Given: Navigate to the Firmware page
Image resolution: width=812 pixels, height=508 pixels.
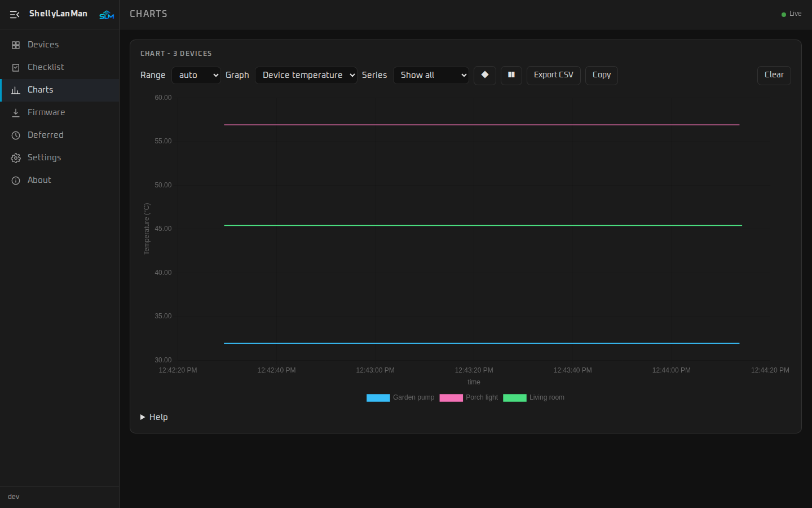Looking at the screenshot, I should click(60, 112).
